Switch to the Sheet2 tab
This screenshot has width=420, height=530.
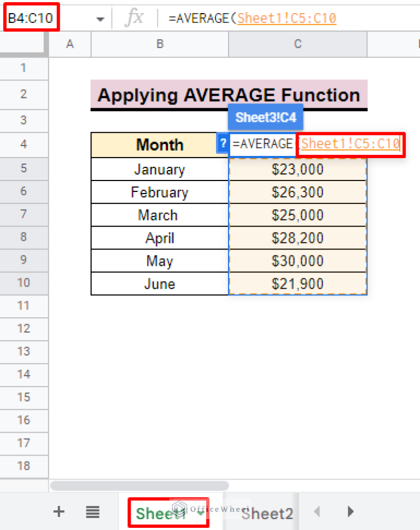pos(267,513)
